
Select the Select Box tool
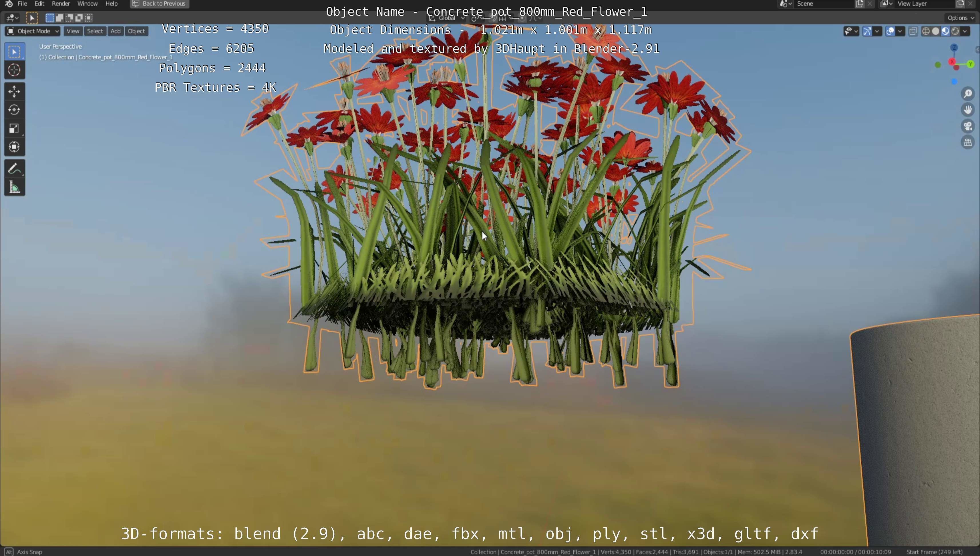coord(15,51)
